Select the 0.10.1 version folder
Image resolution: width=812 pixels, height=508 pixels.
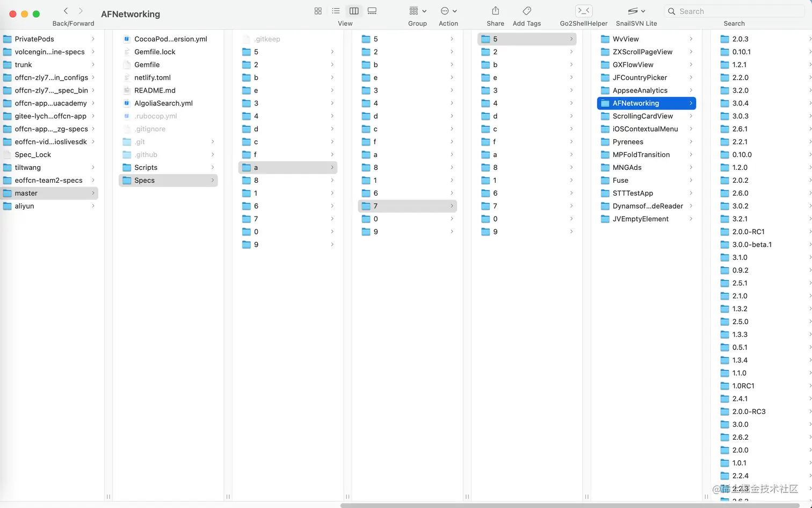pos(764,52)
